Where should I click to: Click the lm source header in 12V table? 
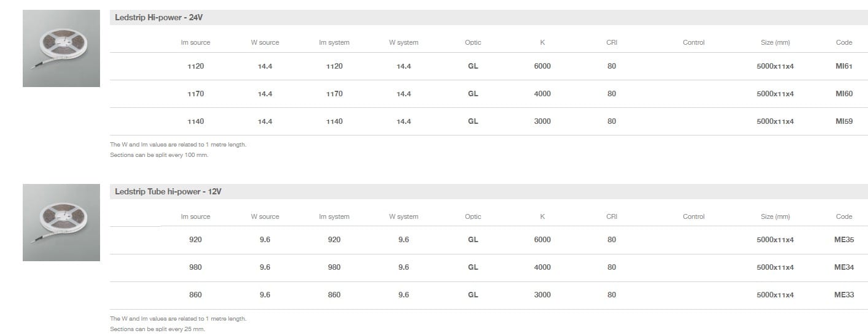click(x=195, y=217)
